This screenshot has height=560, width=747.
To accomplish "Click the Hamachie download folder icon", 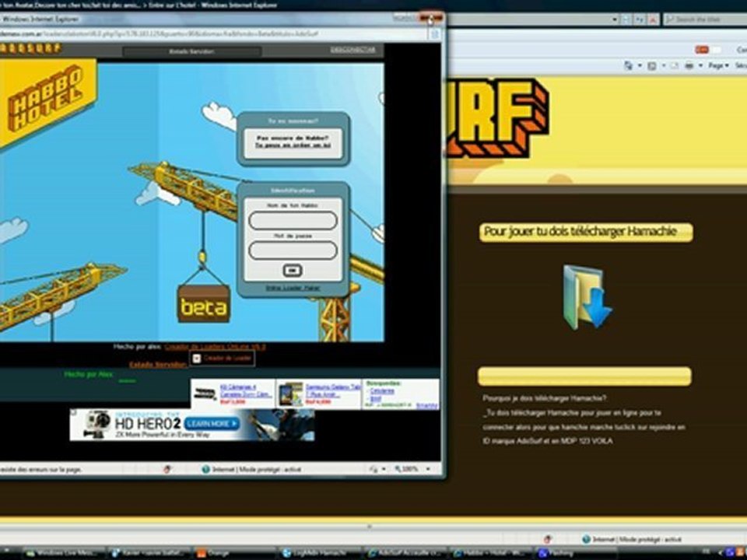I will pos(587,298).
